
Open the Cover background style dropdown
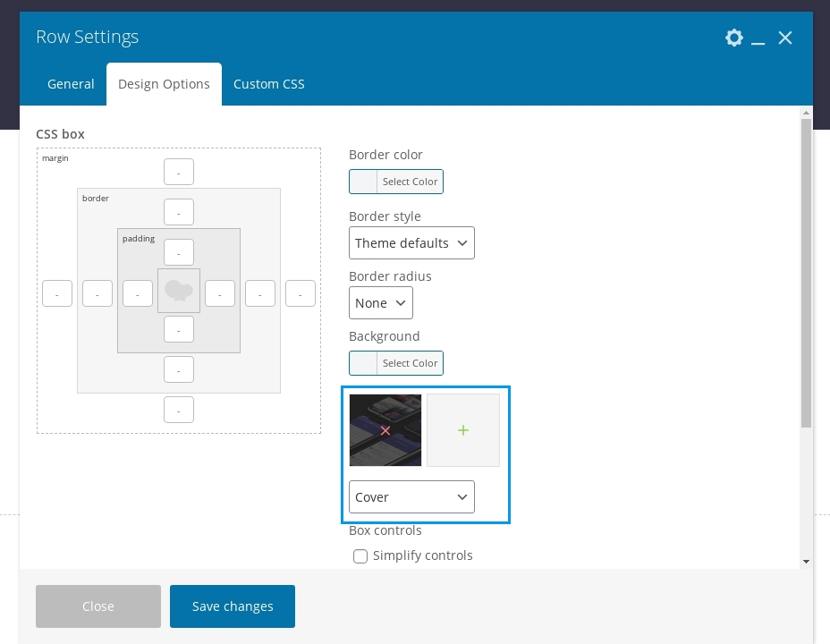411,497
